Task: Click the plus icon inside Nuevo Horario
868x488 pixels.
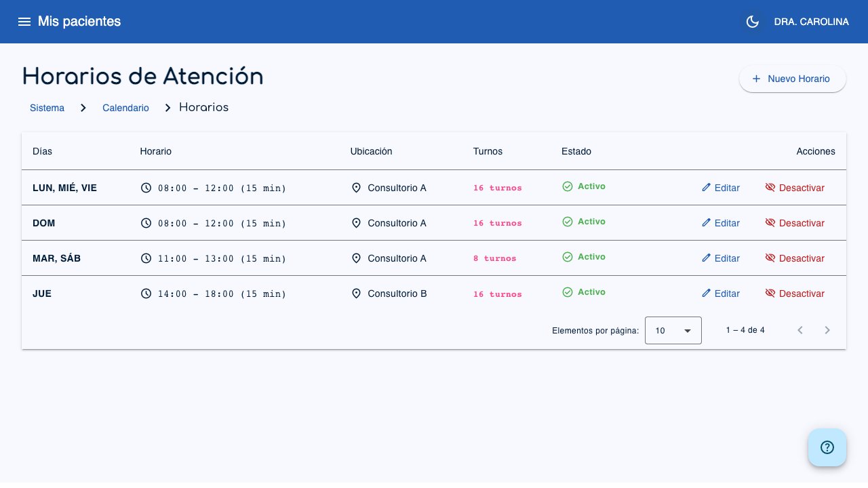Action: point(756,79)
